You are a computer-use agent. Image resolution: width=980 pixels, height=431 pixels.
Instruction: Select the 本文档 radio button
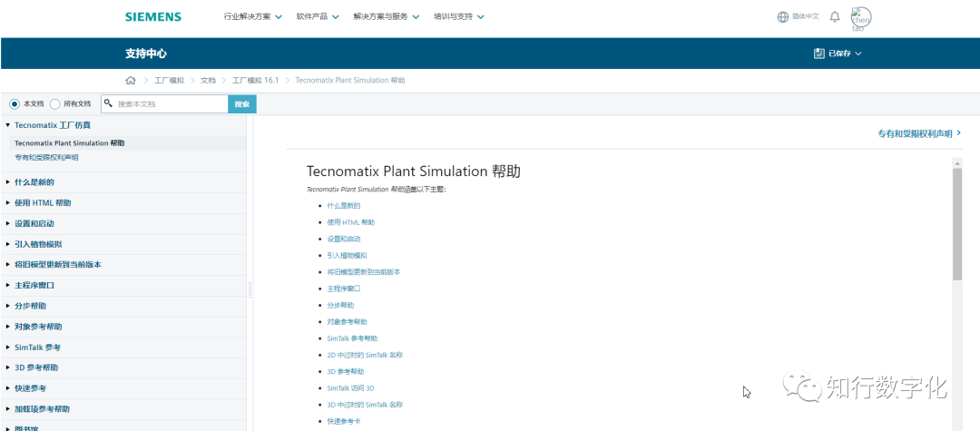(15, 103)
